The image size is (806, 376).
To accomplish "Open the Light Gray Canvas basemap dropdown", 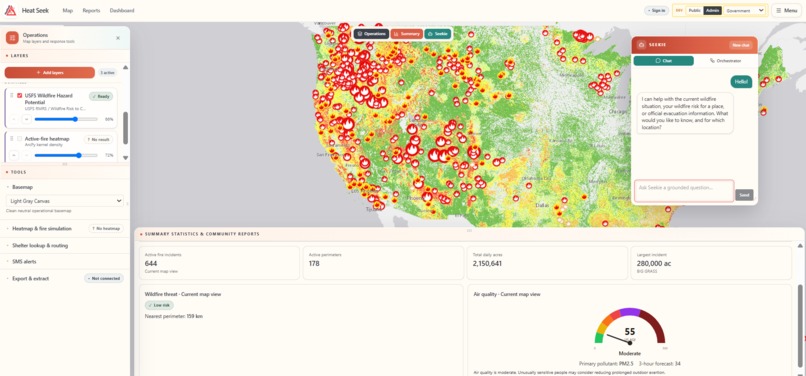I will (65, 201).
